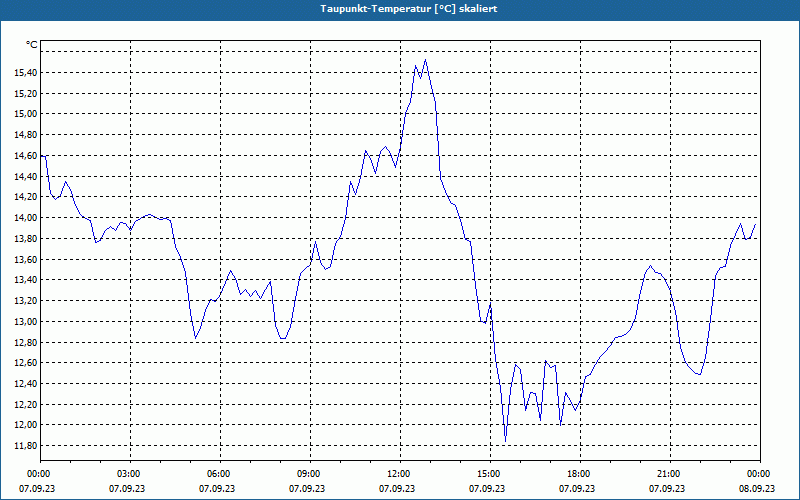The width and height of the screenshot is (800, 500).
Task: Click the 12,60 axis value
Action: point(26,363)
